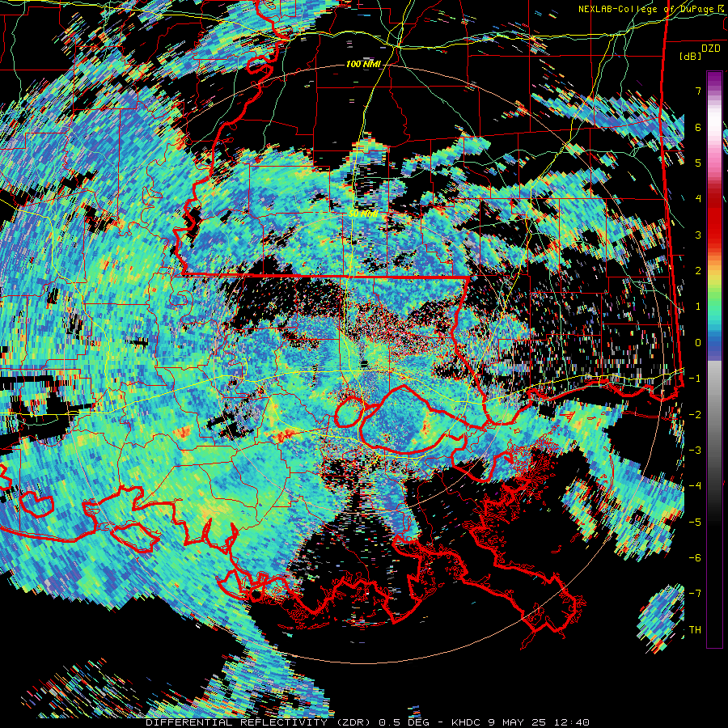Click the 5 value on the scale
Image resolution: width=728 pixels, height=728 pixels.
(x=698, y=163)
